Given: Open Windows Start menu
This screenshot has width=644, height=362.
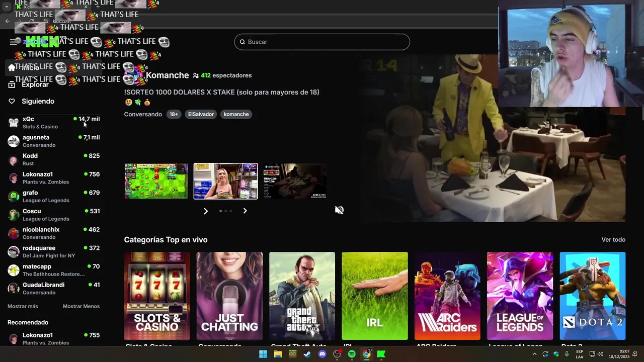Looking at the screenshot, I should click(263, 354).
